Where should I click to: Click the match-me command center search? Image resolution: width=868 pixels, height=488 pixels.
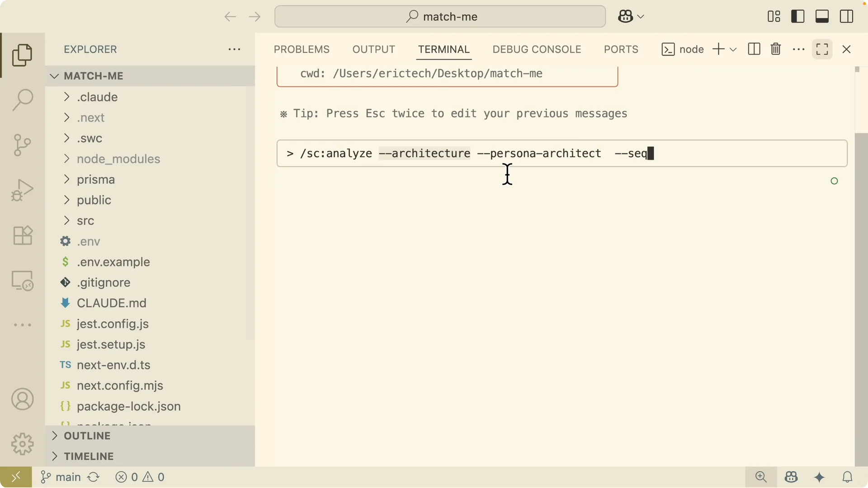(440, 17)
